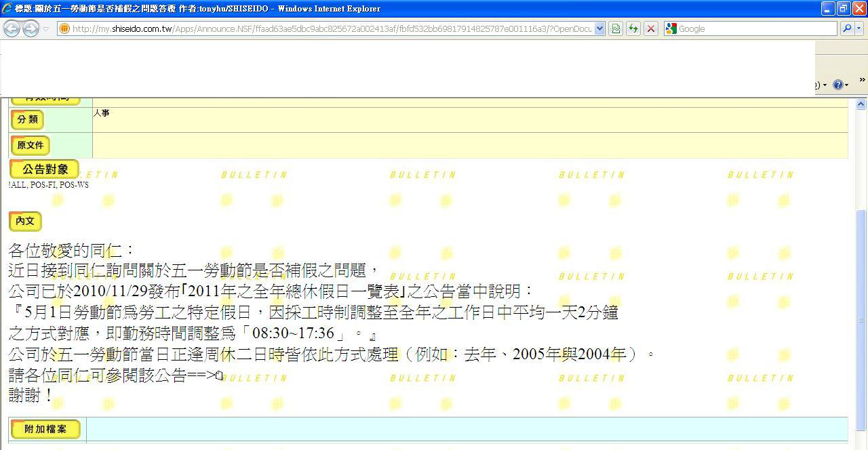Refresh the current page
The width and height of the screenshot is (868, 450).
pyautogui.click(x=633, y=28)
